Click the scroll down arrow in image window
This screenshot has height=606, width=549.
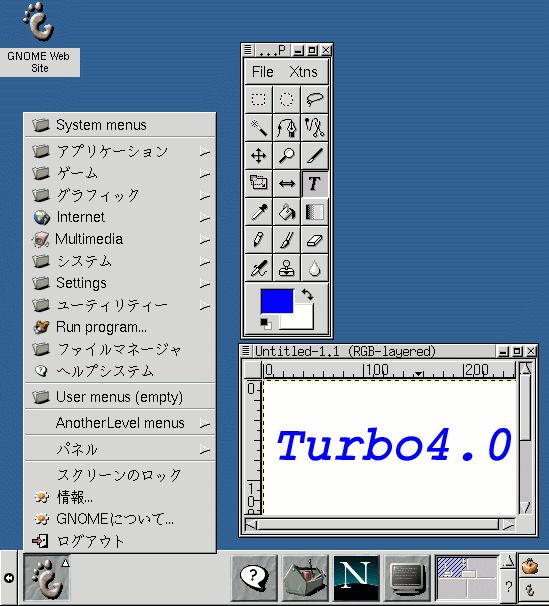[525, 507]
